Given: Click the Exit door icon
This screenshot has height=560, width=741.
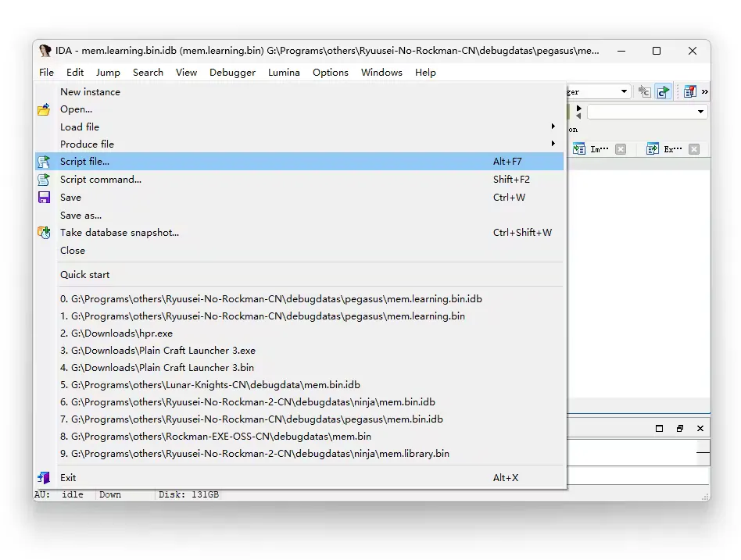Looking at the screenshot, I should pos(44,478).
